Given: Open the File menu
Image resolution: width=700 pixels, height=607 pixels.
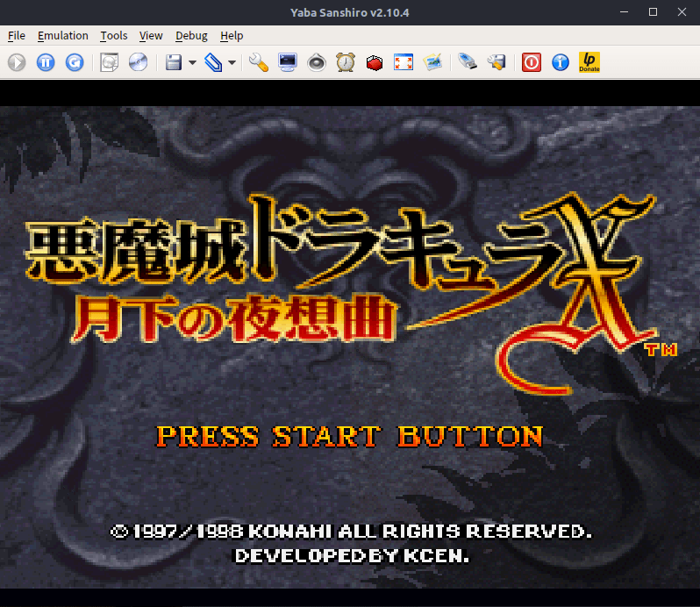Looking at the screenshot, I should coord(17,36).
